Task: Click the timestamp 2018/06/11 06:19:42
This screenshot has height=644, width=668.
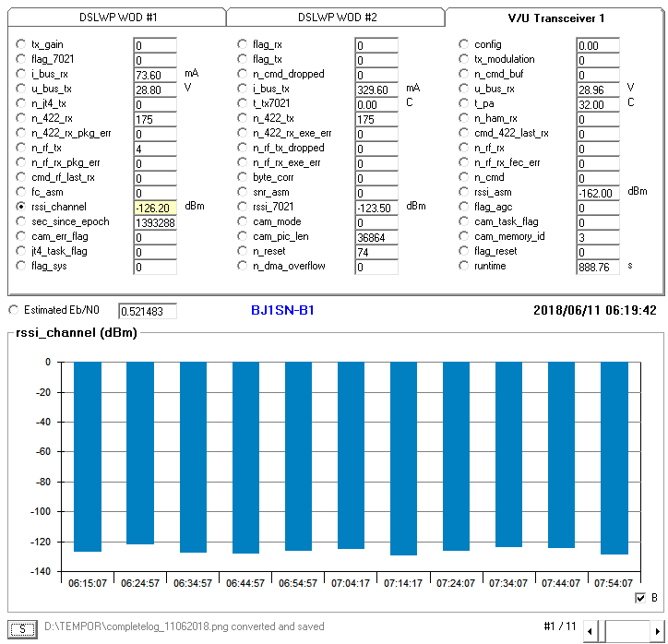Action: point(595,310)
